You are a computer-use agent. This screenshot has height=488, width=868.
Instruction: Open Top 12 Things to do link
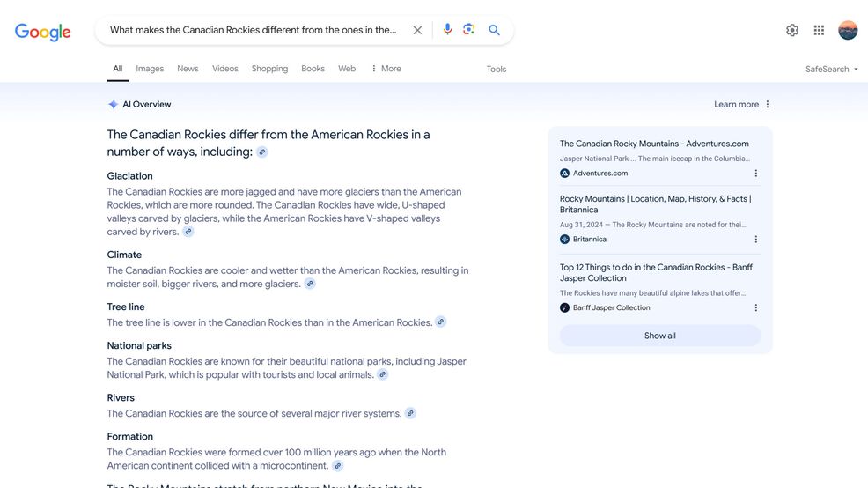[656, 272]
